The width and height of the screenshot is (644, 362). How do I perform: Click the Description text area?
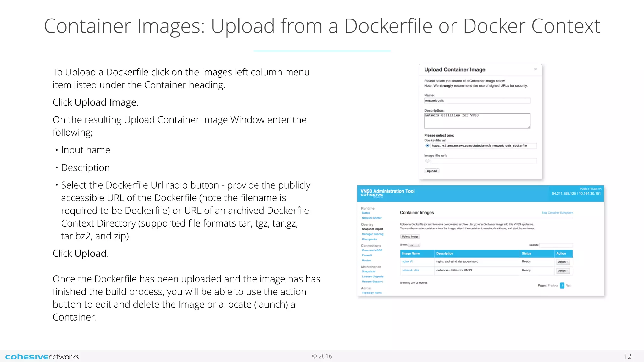(x=477, y=121)
